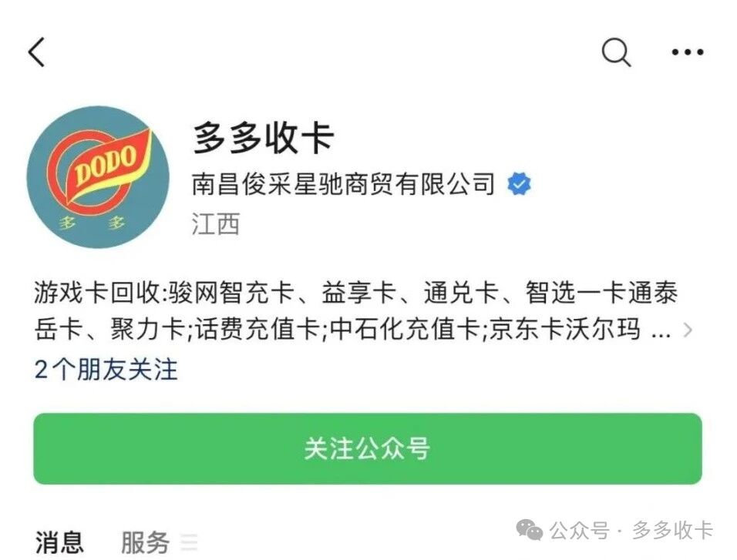
Task: Click the WeChat logo in the watermark
Action: coord(530,531)
